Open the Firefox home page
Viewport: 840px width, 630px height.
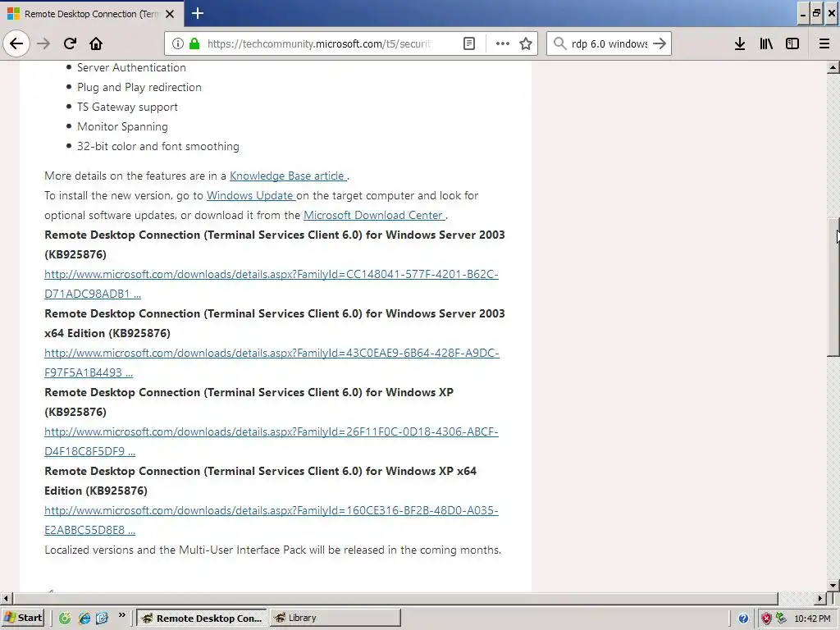point(96,43)
